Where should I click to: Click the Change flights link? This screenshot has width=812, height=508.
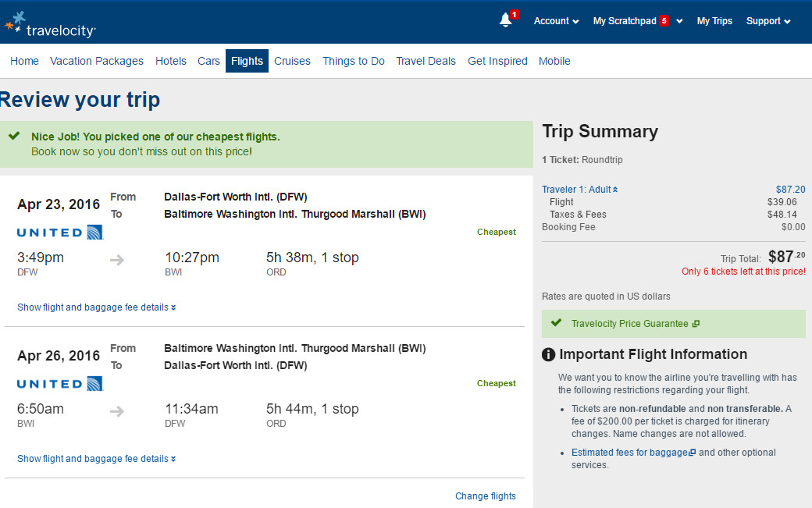tap(485, 496)
